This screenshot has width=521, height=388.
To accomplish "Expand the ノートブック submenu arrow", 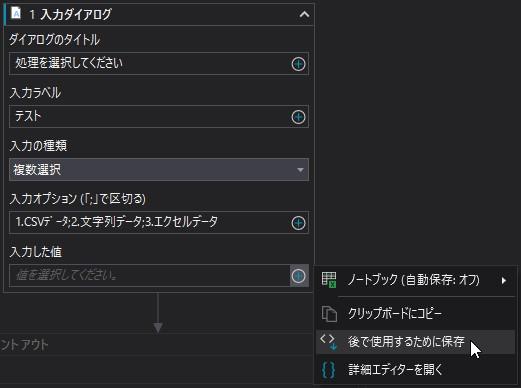I will pyautogui.click(x=504, y=281).
